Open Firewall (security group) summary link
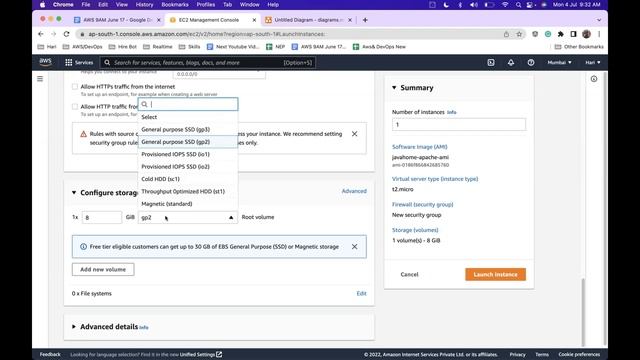This screenshot has width=640, height=360. point(422,204)
